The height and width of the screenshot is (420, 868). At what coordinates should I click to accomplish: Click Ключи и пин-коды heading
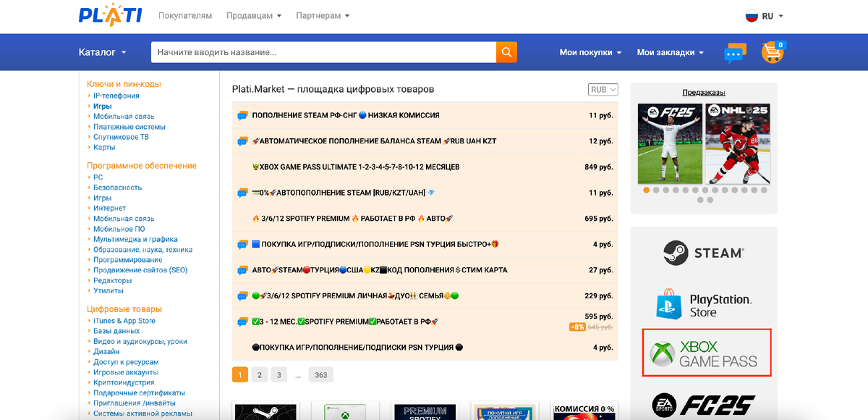coord(124,84)
